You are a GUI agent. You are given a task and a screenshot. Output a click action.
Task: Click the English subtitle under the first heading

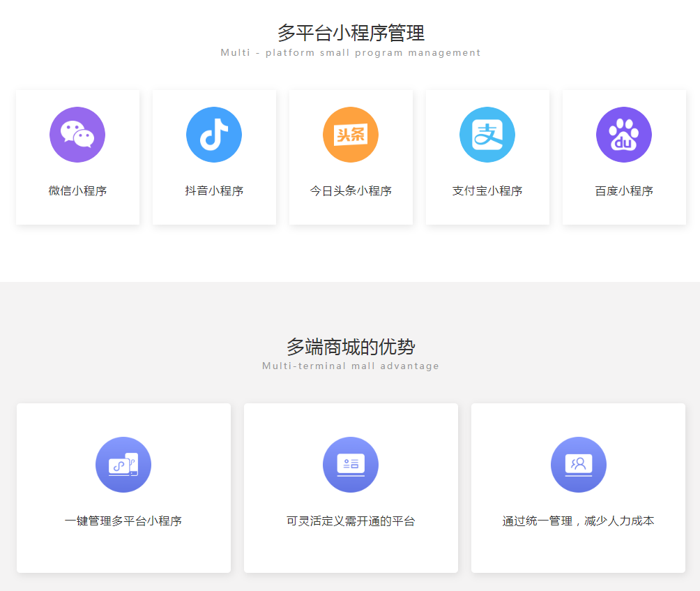(x=350, y=52)
